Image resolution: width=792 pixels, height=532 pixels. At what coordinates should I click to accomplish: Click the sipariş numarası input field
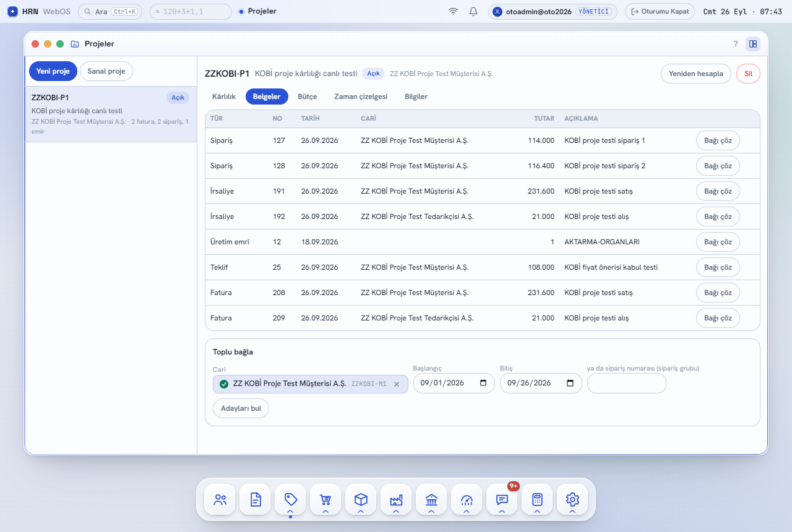coord(627,384)
